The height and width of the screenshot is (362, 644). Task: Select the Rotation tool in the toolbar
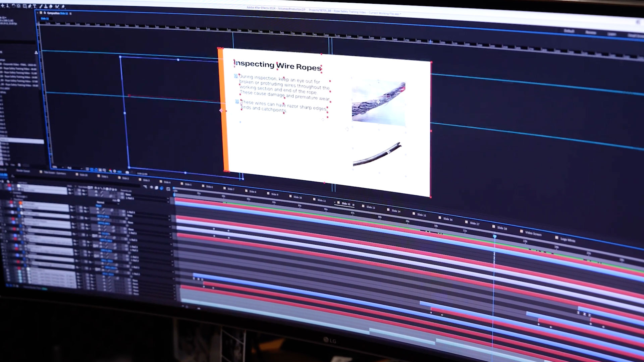pos(13,6)
